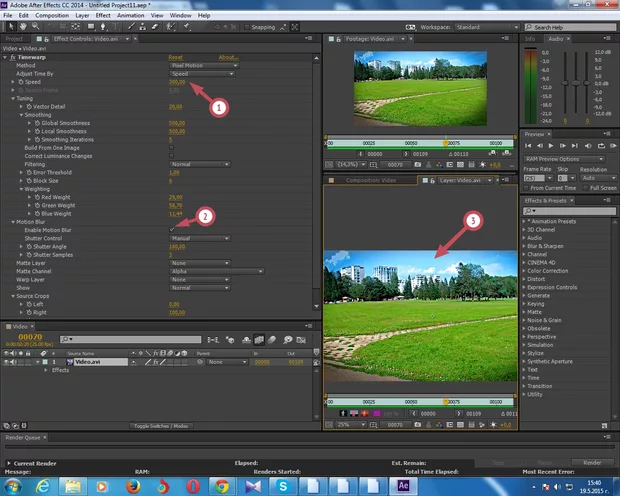Open the Method dropdown showing Pixel Motion

tap(203, 65)
